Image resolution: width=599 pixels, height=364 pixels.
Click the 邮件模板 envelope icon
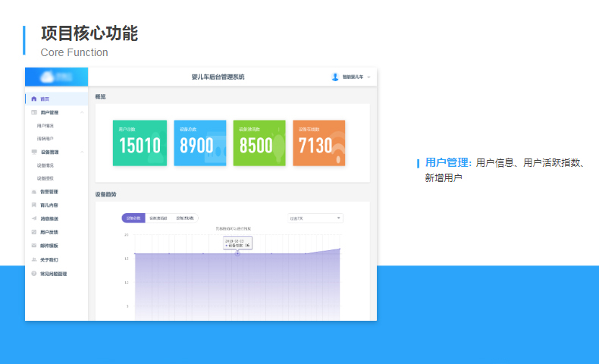33,246
